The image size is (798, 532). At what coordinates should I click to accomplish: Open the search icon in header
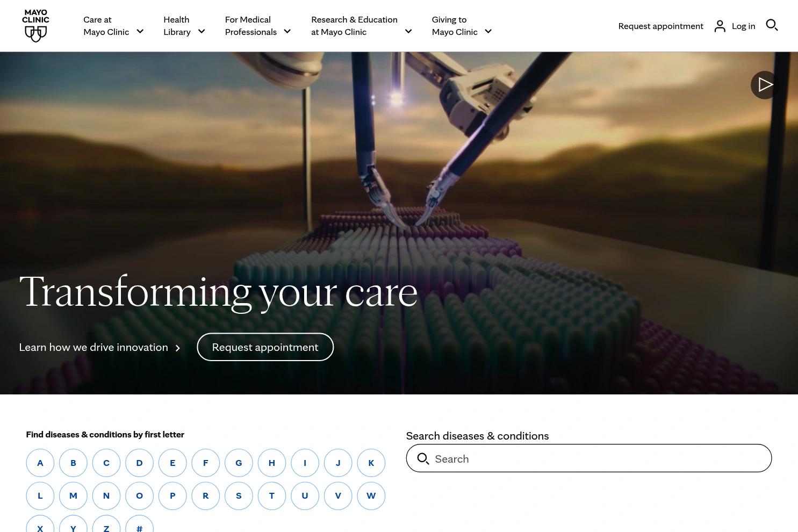772,25
